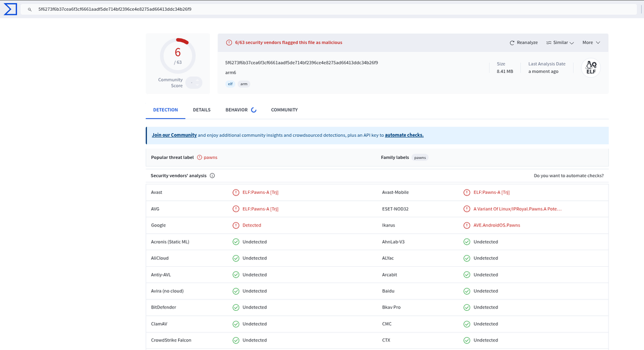Click the Avast detection warning icon
Screen dimensions: 644x350
pyautogui.click(x=236, y=192)
